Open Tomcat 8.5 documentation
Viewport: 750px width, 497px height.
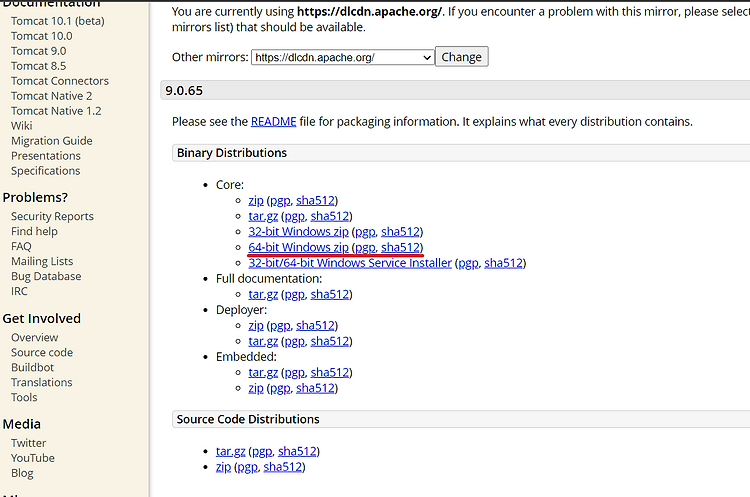39,66
